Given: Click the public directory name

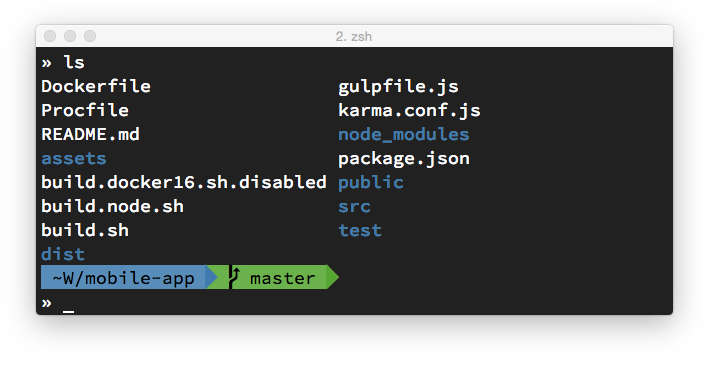Looking at the screenshot, I should click(x=370, y=183).
